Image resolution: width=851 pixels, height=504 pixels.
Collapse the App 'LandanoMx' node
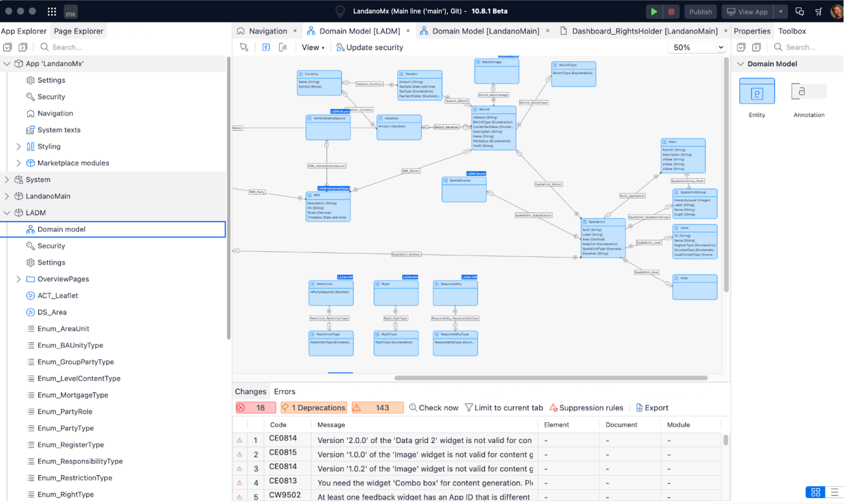click(x=7, y=64)
